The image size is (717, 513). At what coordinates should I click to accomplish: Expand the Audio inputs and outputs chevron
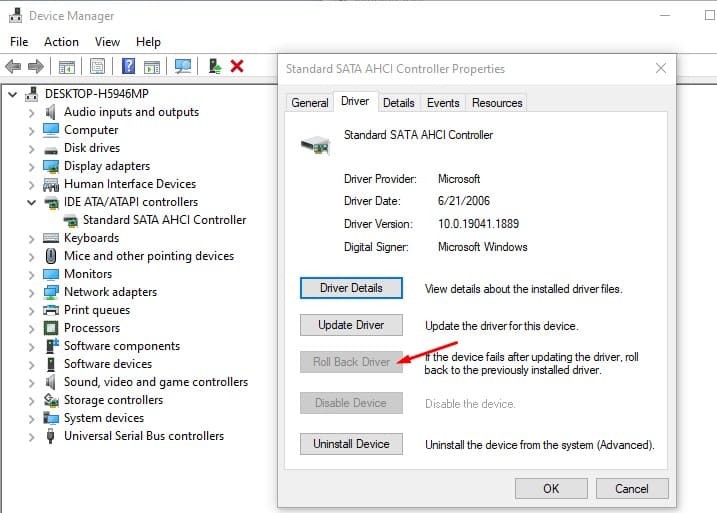(x=31, y=113)
